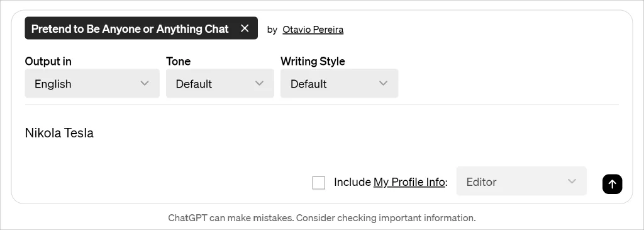Click the chevron in the English dropdown
This screenshot has width=644, height=230.
click(145, 83)
